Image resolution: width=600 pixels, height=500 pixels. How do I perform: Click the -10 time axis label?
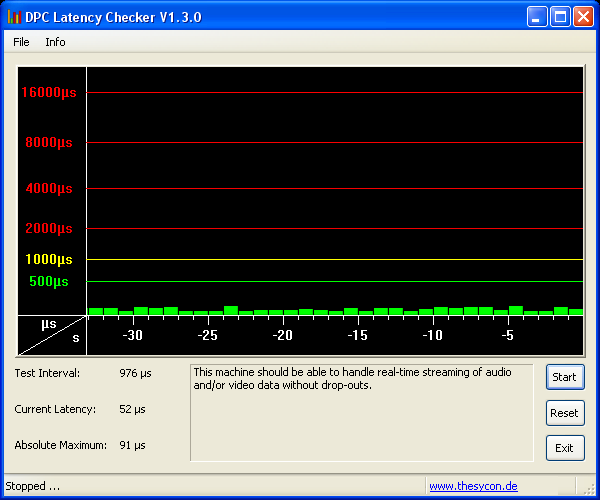(432, 336)
